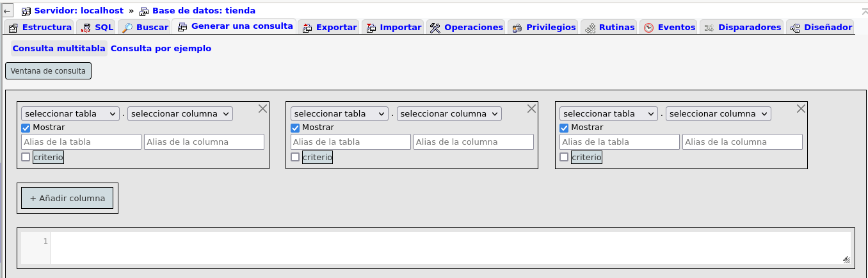
Task: Click the Eventos clock icon
Action: tap(648, 28)
